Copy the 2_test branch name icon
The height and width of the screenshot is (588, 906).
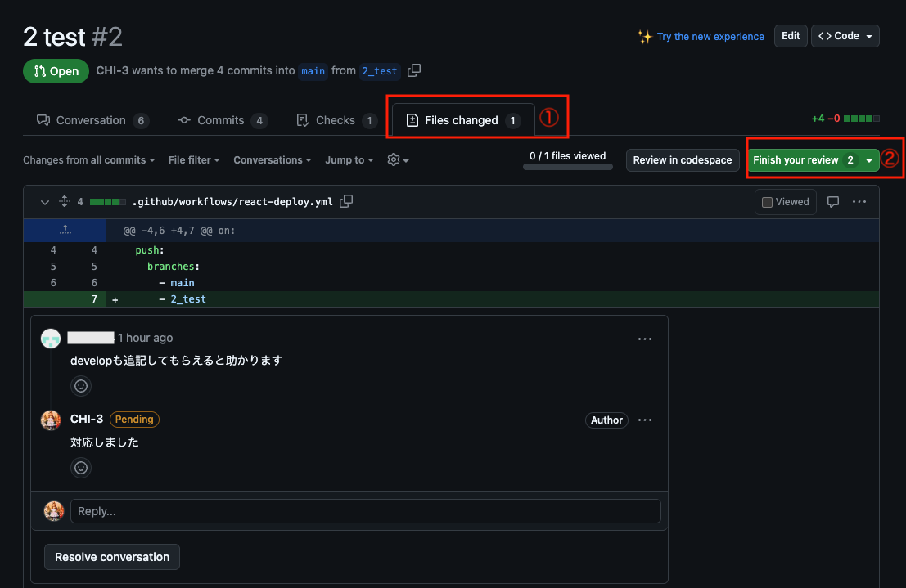click(x=413, y=70)
